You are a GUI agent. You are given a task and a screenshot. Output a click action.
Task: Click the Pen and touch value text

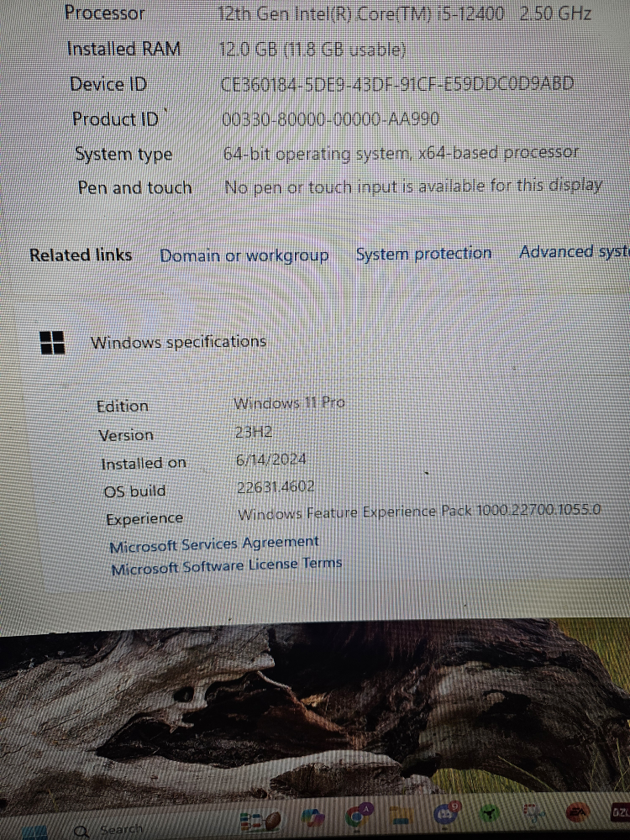tap(413, 186)
